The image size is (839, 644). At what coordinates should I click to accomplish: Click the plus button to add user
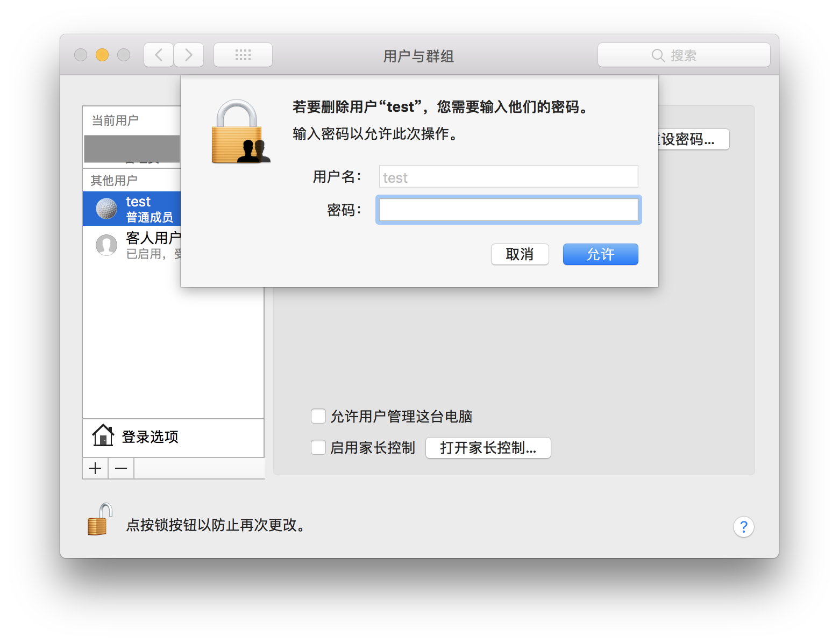coord(95,468)
